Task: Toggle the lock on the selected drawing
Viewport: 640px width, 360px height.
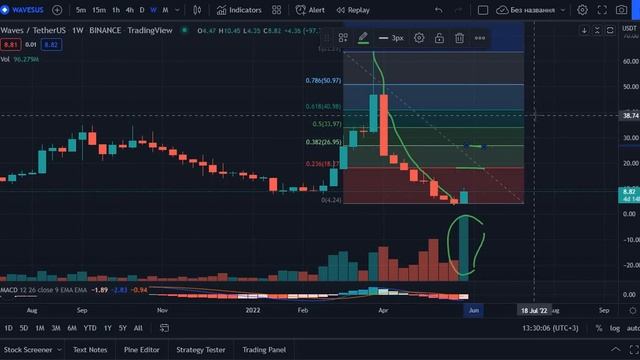Action: click(x=439, y=38)
